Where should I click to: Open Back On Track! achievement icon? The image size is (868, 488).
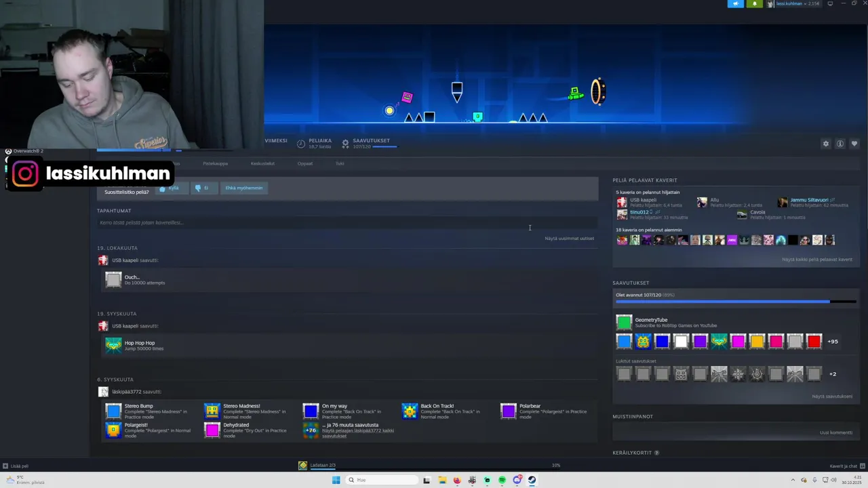[410, 411]
